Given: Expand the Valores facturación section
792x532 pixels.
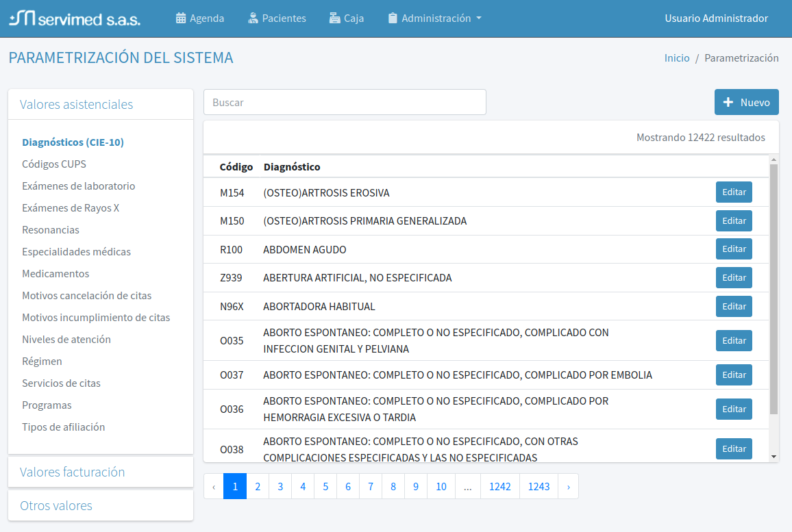Looking at the screenshot, I should pyautogui.click(x=72, y=472).
